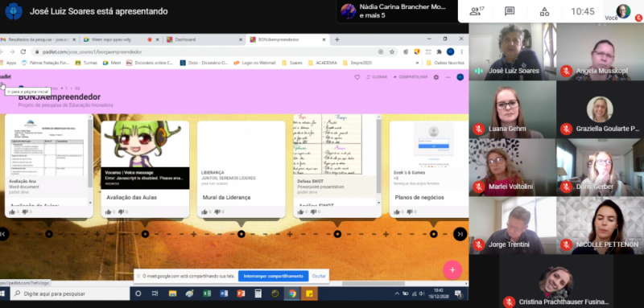Viewport: 644px width, 308px height.
Task: Open the Meet chat panel icon
Action: 510,11
